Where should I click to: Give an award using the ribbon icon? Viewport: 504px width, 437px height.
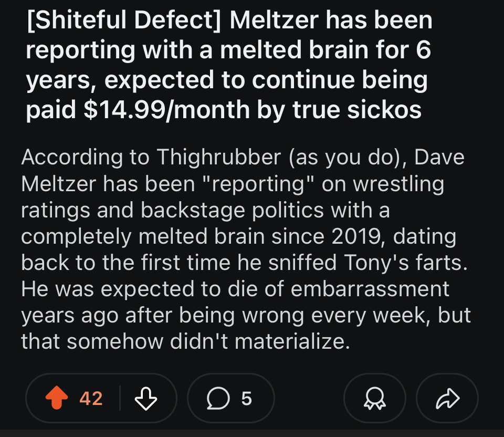coord(375,399)
